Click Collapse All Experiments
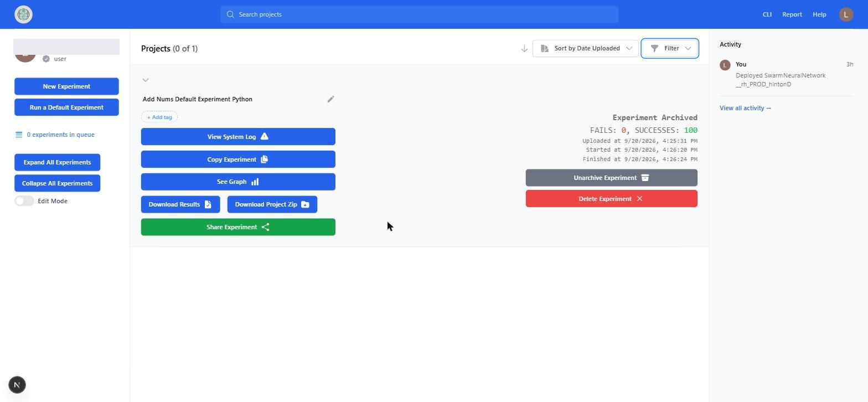Viewport: 868px width, 402px height. tap(57, 183)
